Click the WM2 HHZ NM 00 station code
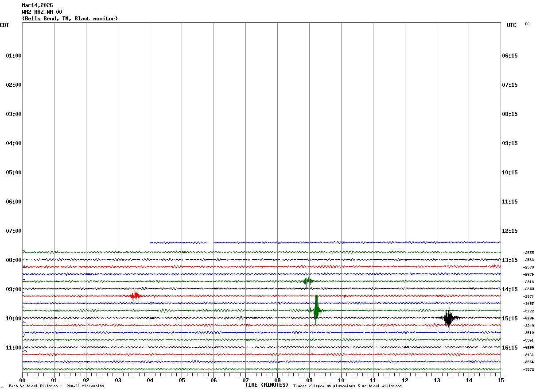536x392 pixels. tap(42, 12)
